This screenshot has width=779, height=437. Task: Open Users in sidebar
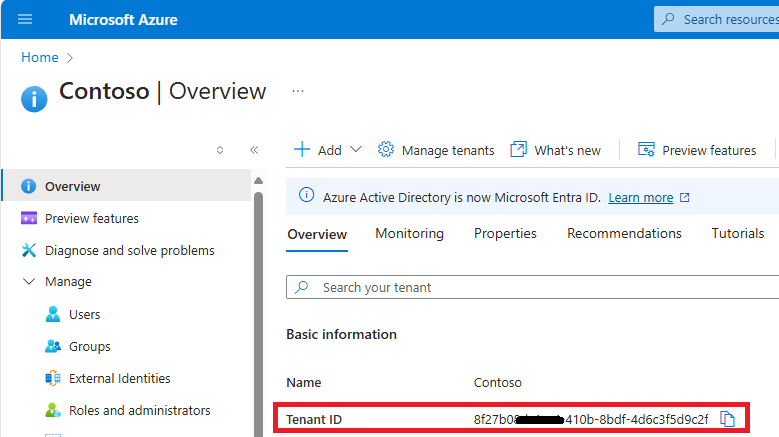pyautogui.click(x=84, y=314)
